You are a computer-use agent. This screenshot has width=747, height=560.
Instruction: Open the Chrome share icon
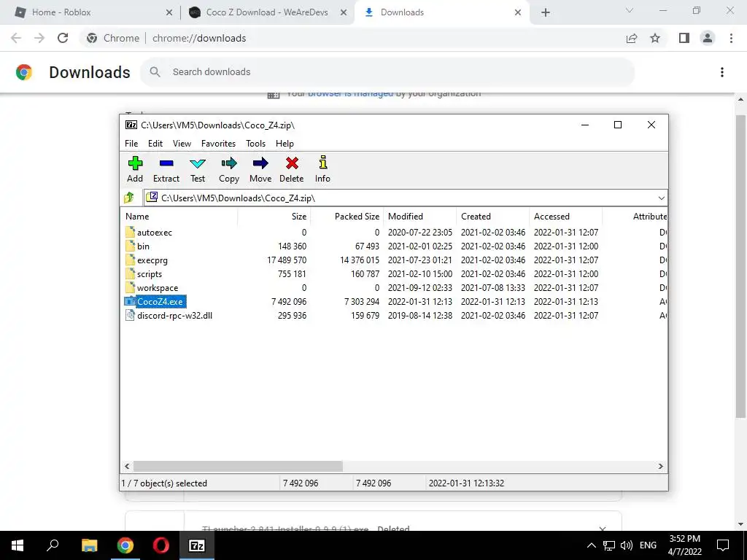coord(632,38)
